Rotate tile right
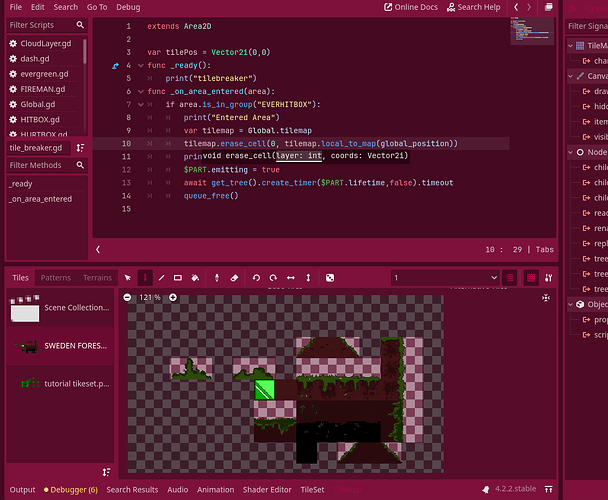This screenshot has width=608, height=500. click(x=273, y=278)
